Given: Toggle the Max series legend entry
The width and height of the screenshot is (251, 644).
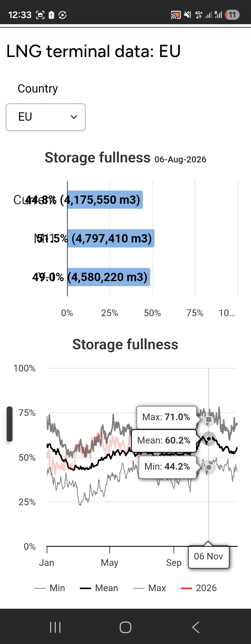Looking at the screenshot, I should pyautogui.click(x=149, y=588).
